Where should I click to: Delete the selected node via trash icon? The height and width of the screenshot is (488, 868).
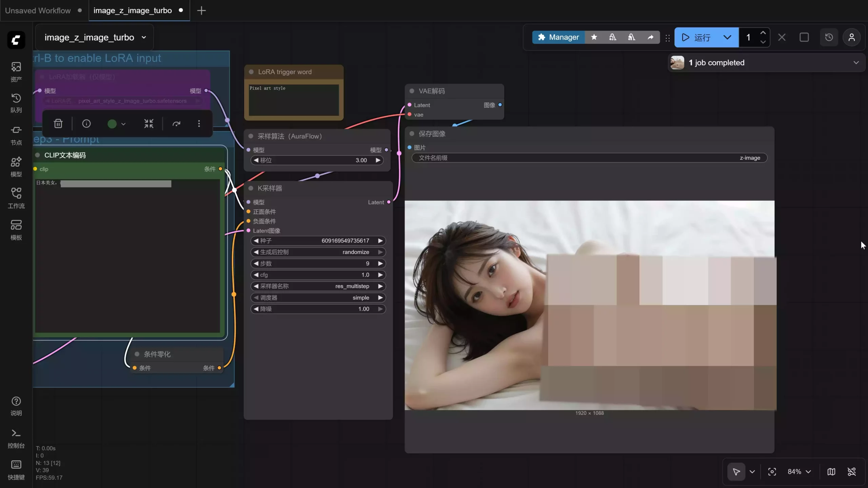click(x=58, y=123)
